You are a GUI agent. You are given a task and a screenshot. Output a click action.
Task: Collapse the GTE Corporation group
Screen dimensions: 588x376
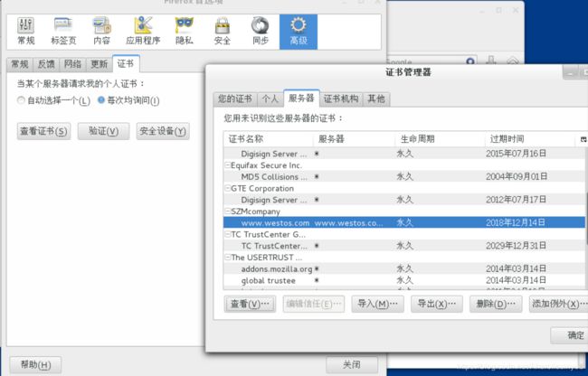tap(227, 188)
